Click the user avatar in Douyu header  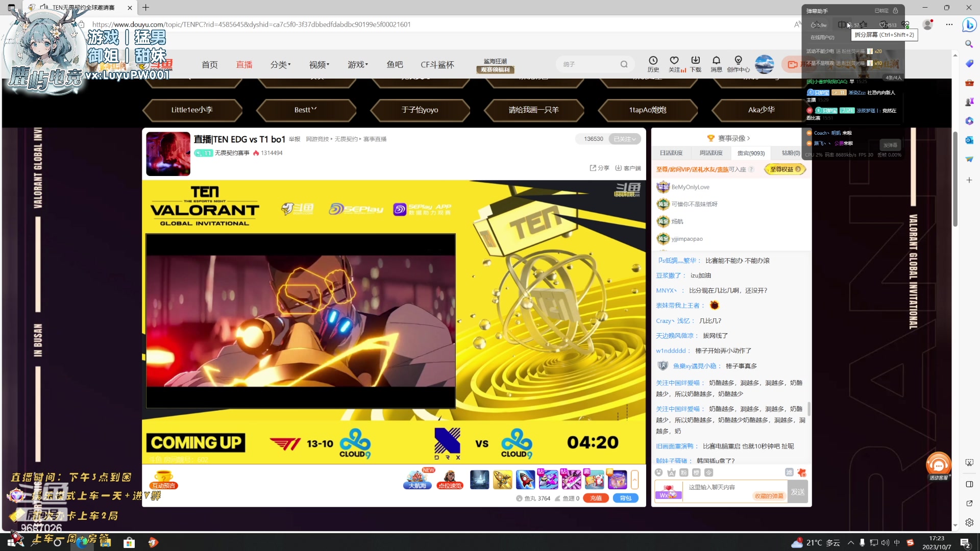764,64
